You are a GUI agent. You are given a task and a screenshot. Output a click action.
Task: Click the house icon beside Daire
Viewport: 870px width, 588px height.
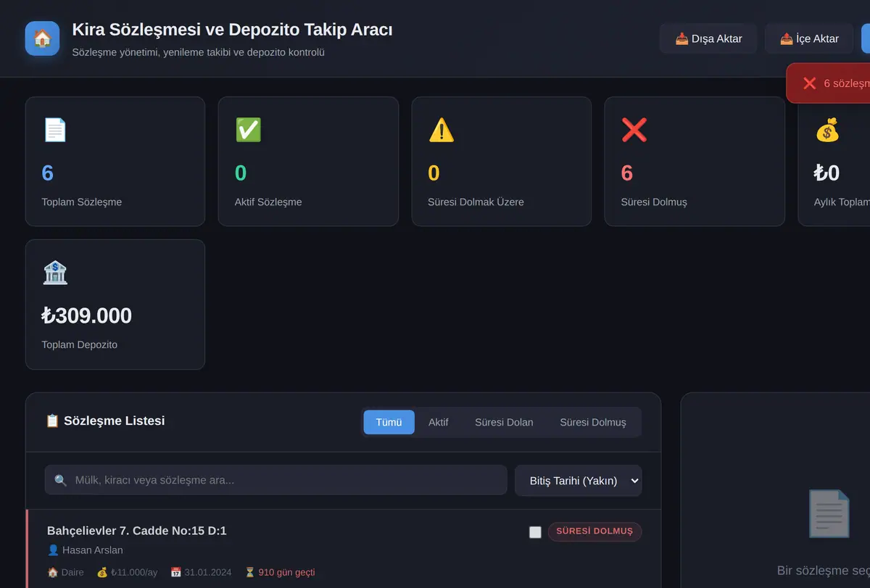(x=52, y=572)
